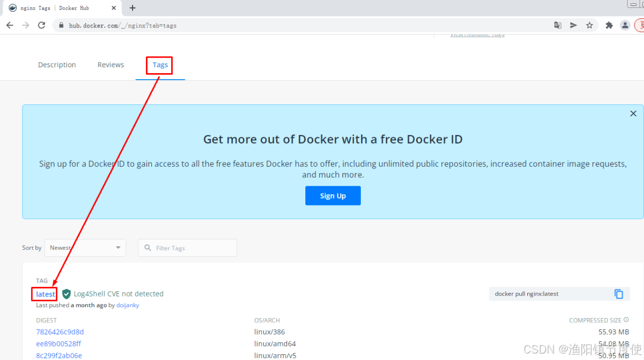This screenshot has height=360, width=644.
Task: Open digest 8c299f2ab06e
Action: coord(59,356)
